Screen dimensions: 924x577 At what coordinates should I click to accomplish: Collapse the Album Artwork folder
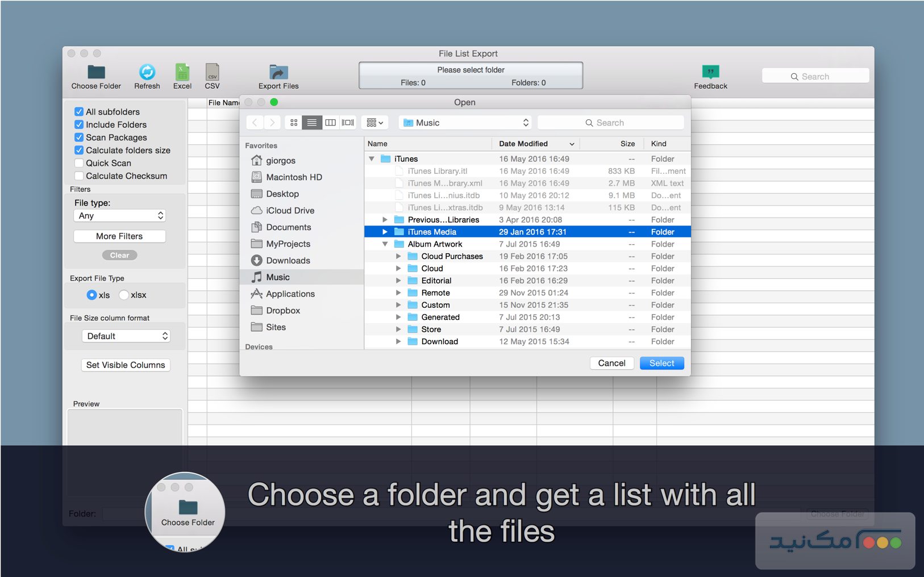tap(385, 244)
